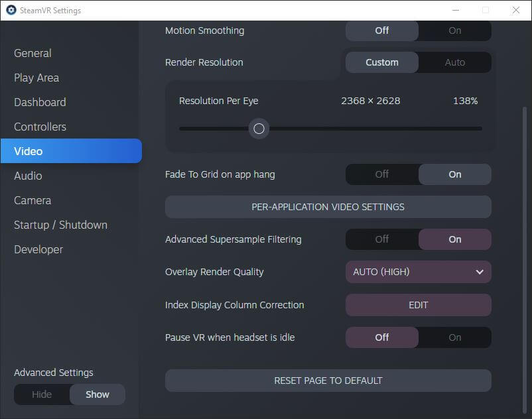The height and width of the screenshot is (419, 532).
Task: Turn Fade To Grid on app hang Off
Action: (x=382, y=174)
